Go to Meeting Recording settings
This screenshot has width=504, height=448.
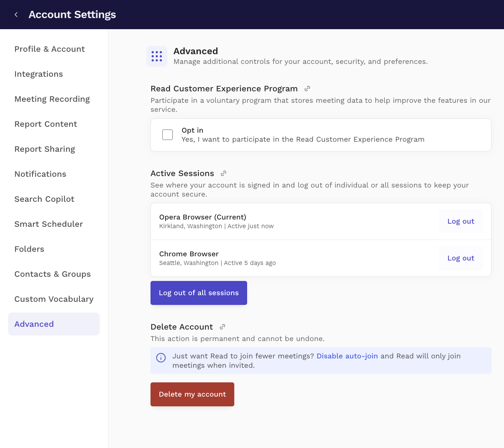click(x=52, y=99)
